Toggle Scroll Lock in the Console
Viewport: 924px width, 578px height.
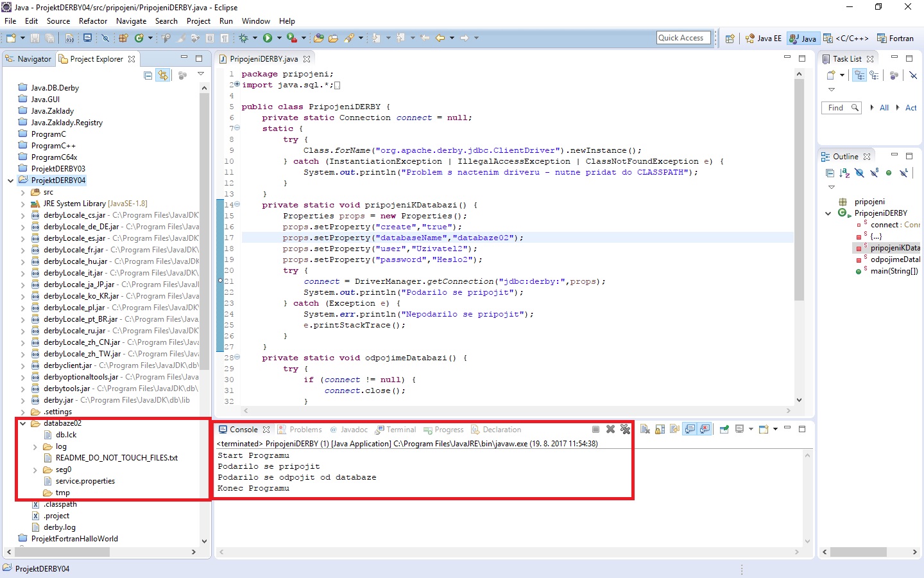pos(660,429)
